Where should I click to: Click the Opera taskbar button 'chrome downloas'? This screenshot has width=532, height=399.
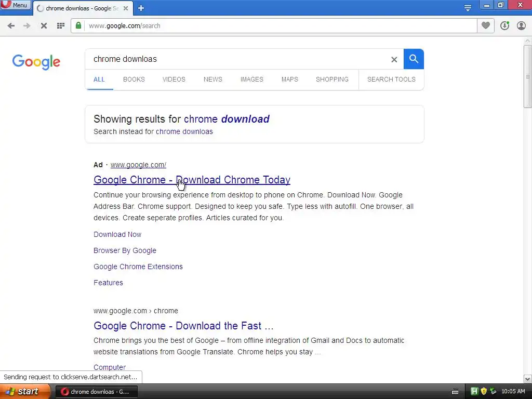(97, 392)
